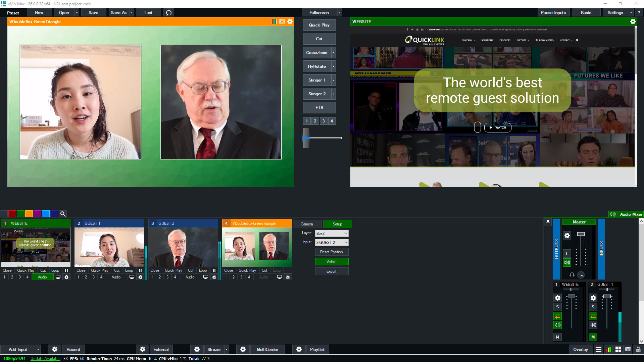Open WEBSITE output window settings gear
Viewport: 644px width, 362px height.
tap(633, 21)
